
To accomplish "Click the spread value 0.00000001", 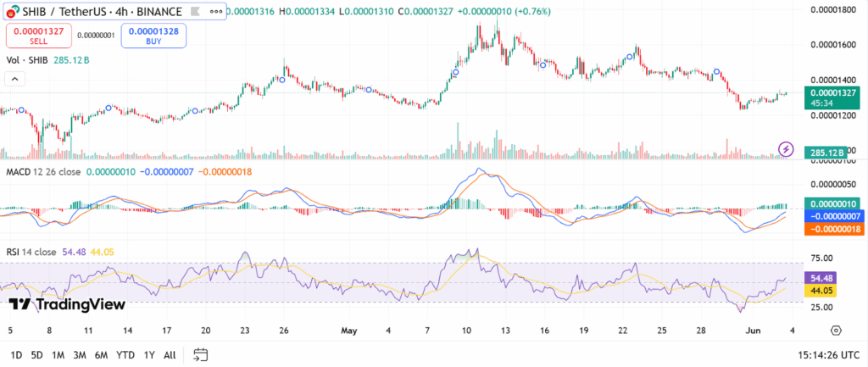I will coord(96,36).
